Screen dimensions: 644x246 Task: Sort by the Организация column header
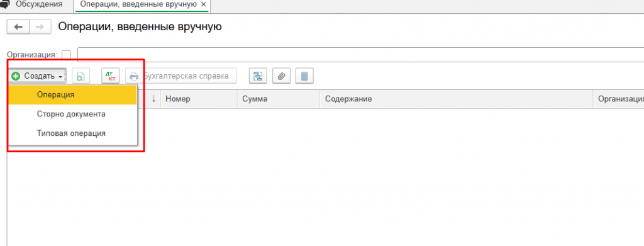[619, 99]
